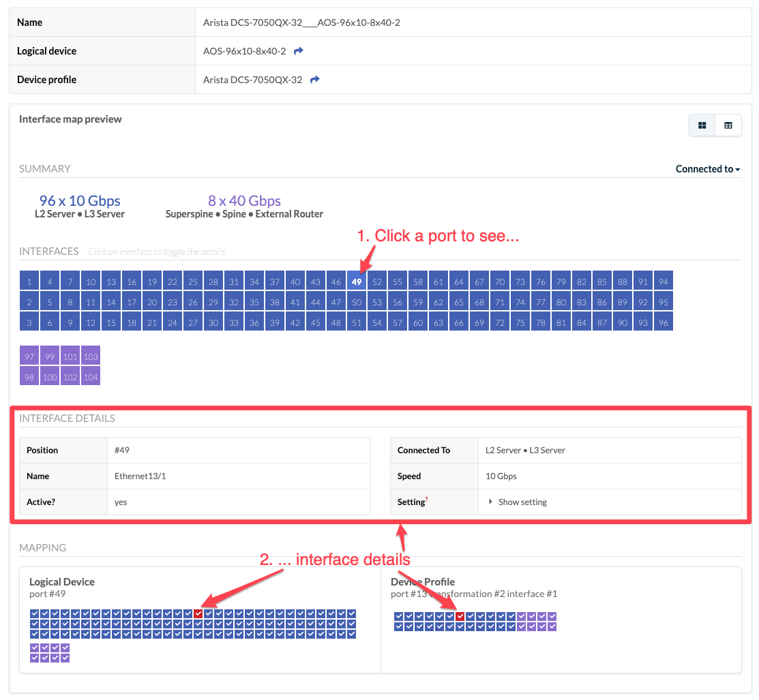Select purple 40 Gbps port 97
Viewport: 759px width, 700px height.
(29, 356)
